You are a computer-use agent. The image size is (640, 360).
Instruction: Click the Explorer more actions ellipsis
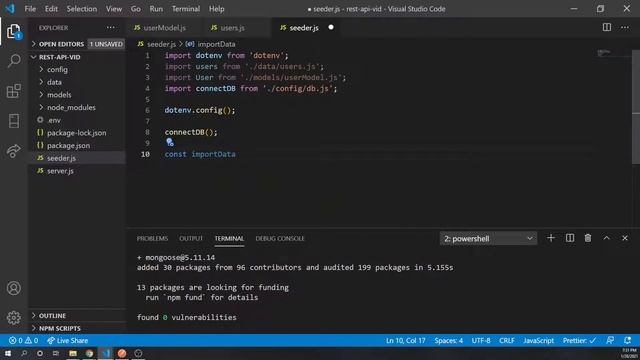pyautogui.click(x=111, y=28)
